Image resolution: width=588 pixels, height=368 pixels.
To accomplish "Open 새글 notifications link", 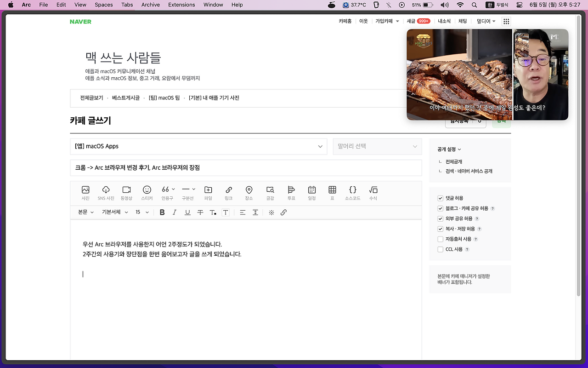I will (x=418, y=21).
